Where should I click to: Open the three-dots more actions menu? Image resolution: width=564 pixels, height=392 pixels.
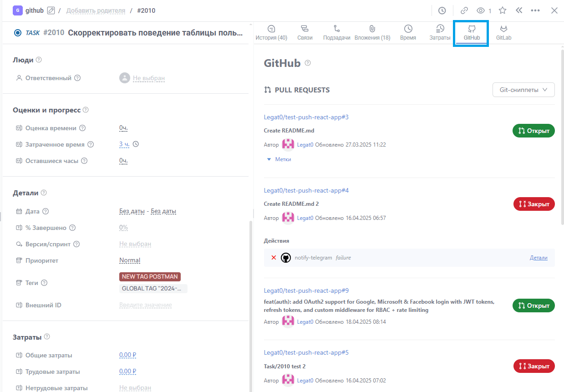click(535, 10)
